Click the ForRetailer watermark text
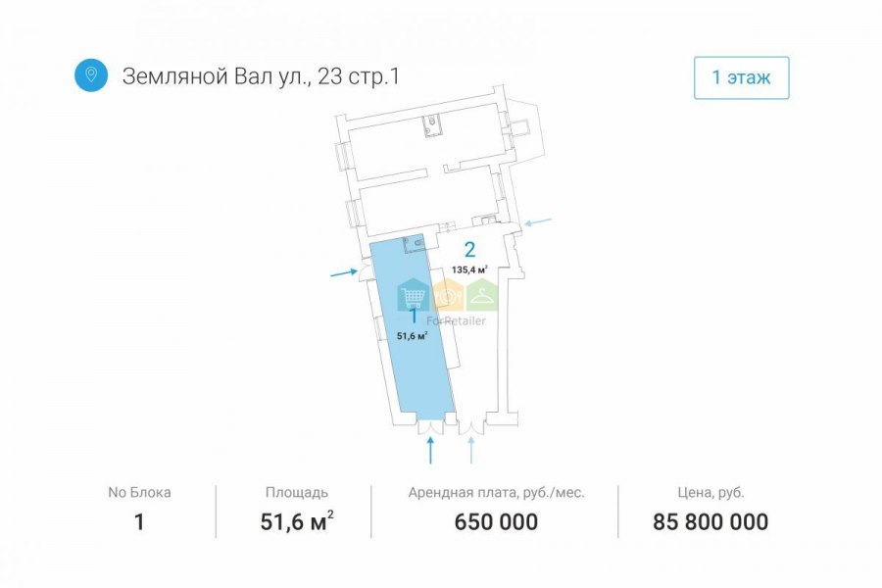882x588 pixels. point(456,320)
